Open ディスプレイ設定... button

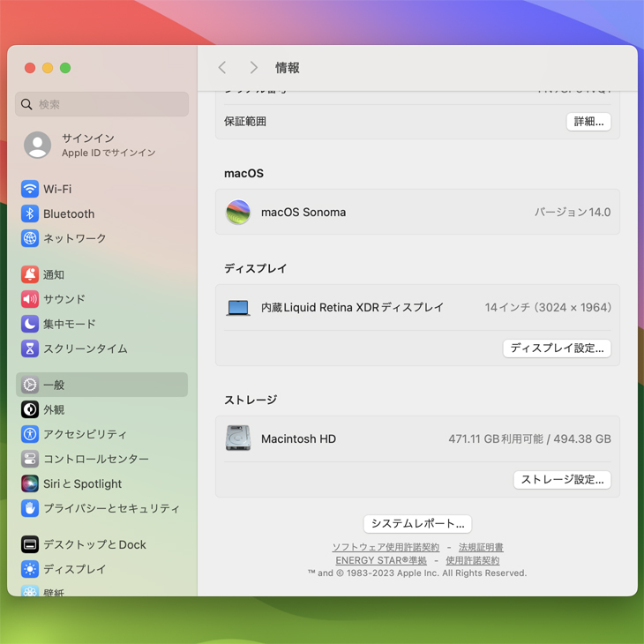click(x=557, y=348)
